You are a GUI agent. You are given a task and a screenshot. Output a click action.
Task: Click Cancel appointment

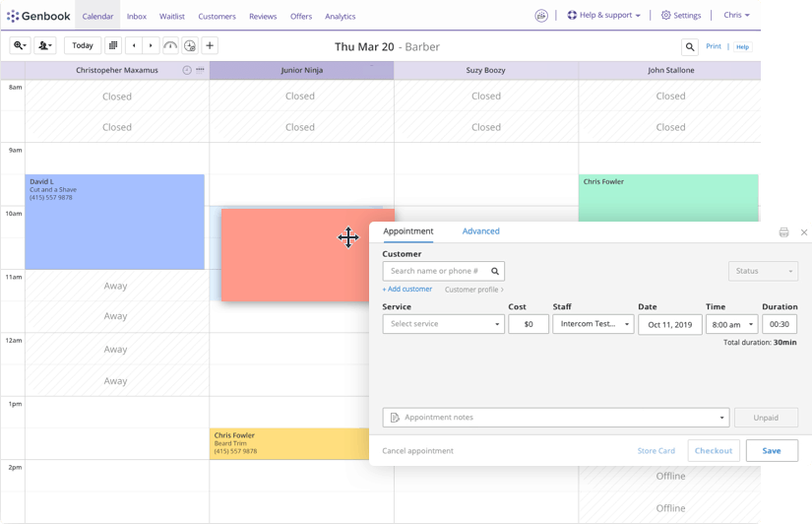(417, 451)
